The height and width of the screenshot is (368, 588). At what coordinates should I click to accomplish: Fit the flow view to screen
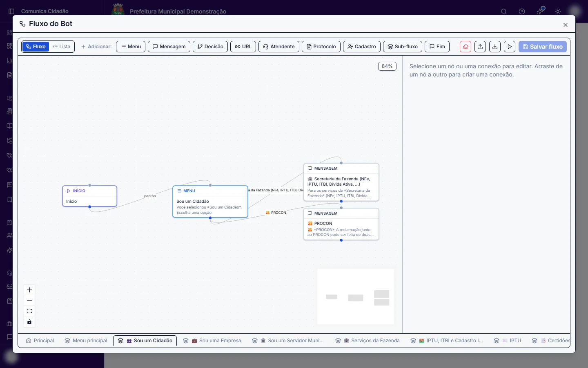[x=29, y=311]
